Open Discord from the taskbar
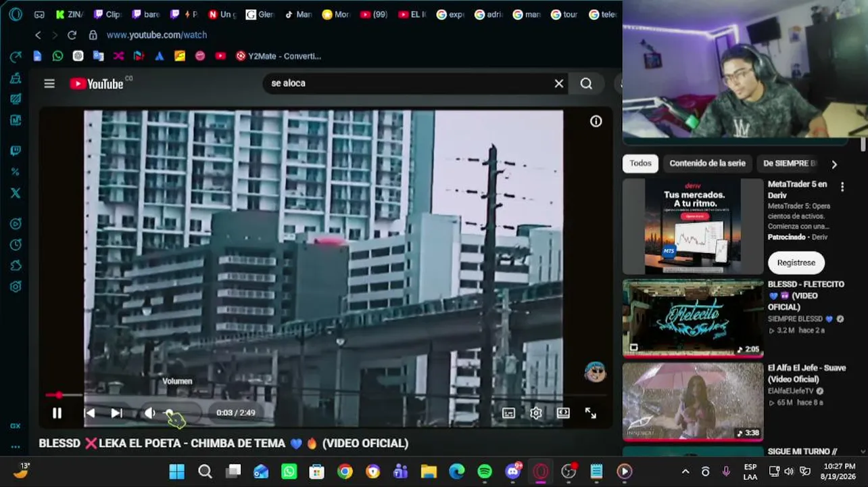Image resolution: width=868 pixels, height=487 pixels. 513,471
